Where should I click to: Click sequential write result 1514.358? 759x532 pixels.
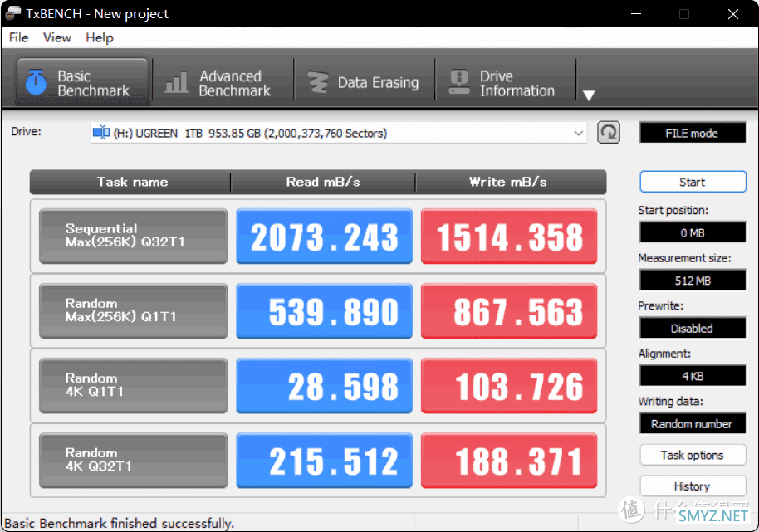click(509, 236)
